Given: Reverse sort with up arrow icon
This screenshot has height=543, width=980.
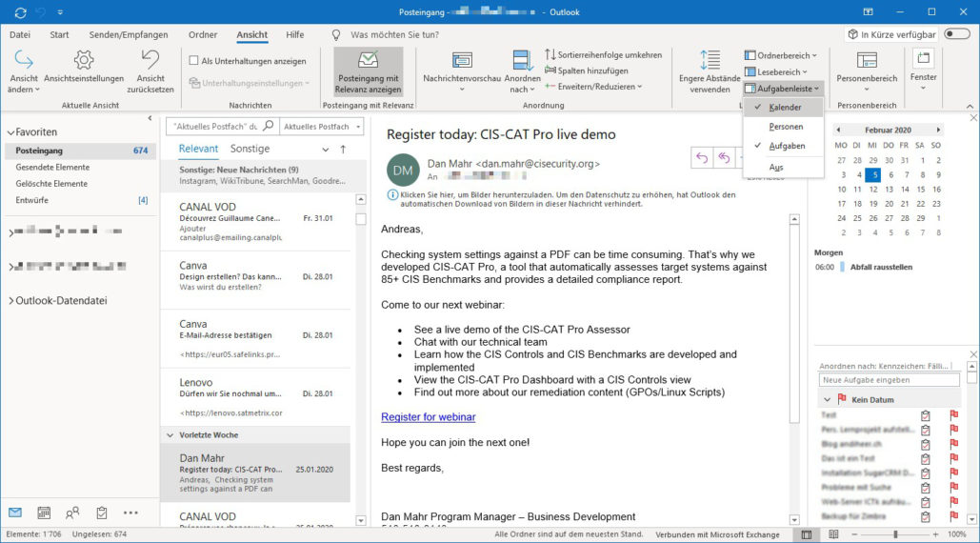Looking at the screenshot, I should point(343,150).
